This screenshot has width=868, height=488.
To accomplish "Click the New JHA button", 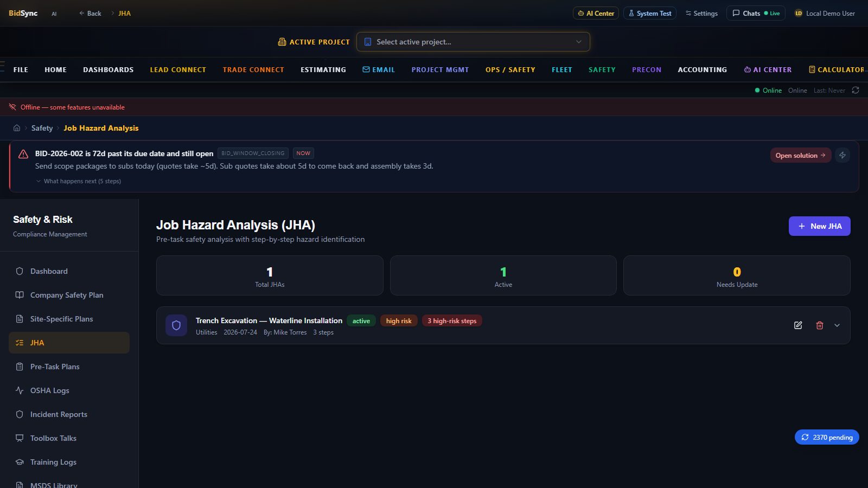I will 819,226.
